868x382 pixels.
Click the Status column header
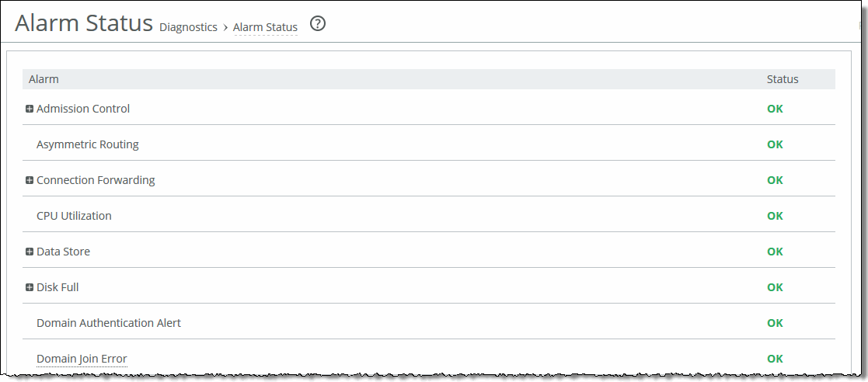pyautogui.click(x=783, y=79)
